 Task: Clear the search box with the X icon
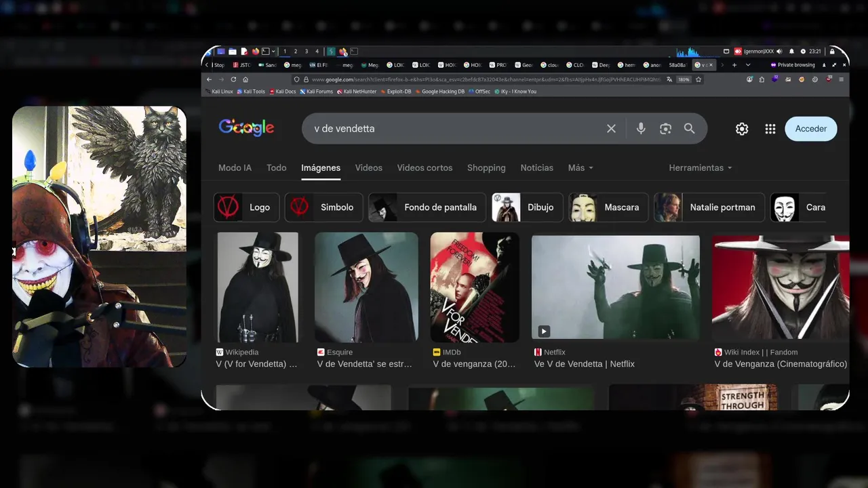[611, 128]
